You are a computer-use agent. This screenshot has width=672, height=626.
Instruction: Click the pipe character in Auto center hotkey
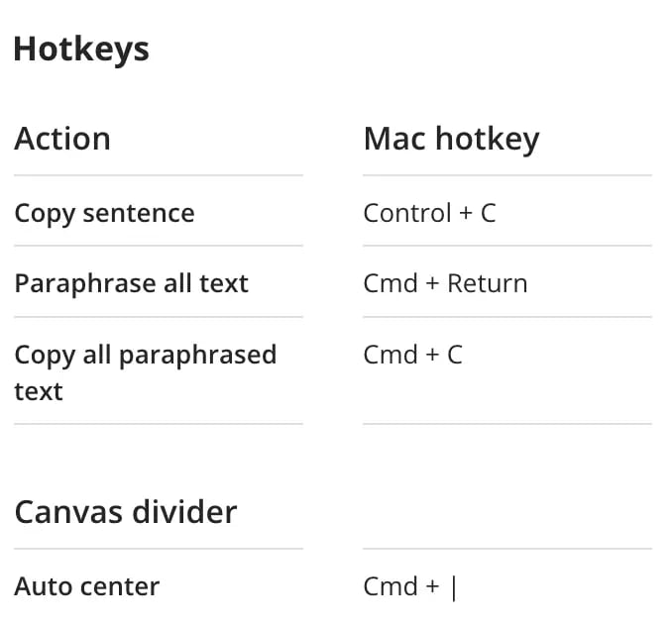click(x=454, y=586)
